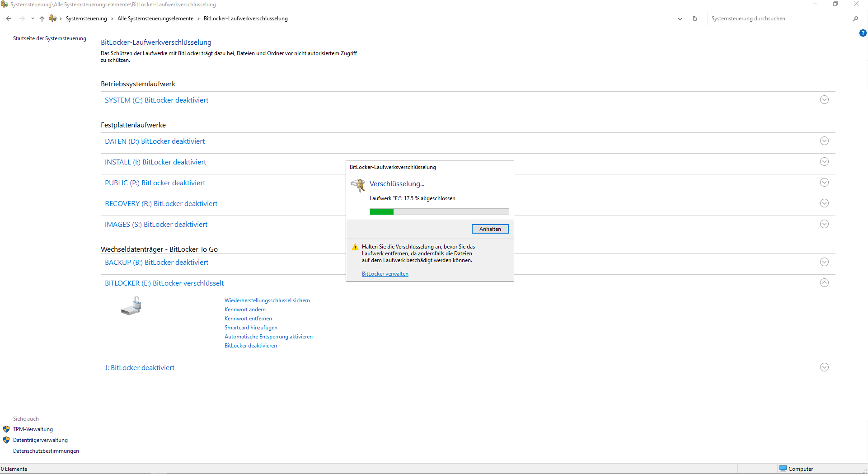Click J: BitLocker deaktiviert link
Viewport: 868px width, 474px height.
coord(140,368)
